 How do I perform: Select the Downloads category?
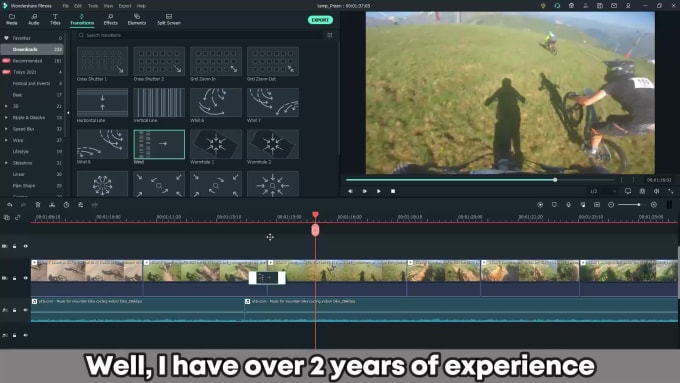click(32, 49)
